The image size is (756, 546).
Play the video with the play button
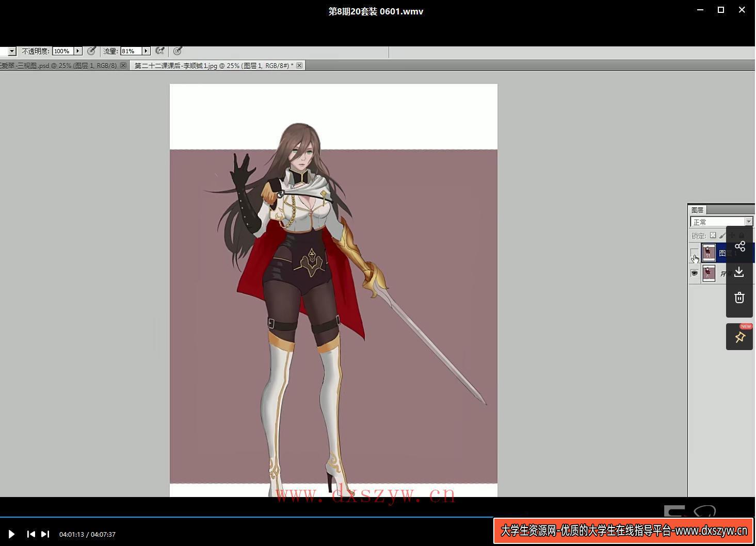click(x=11, y=534)
